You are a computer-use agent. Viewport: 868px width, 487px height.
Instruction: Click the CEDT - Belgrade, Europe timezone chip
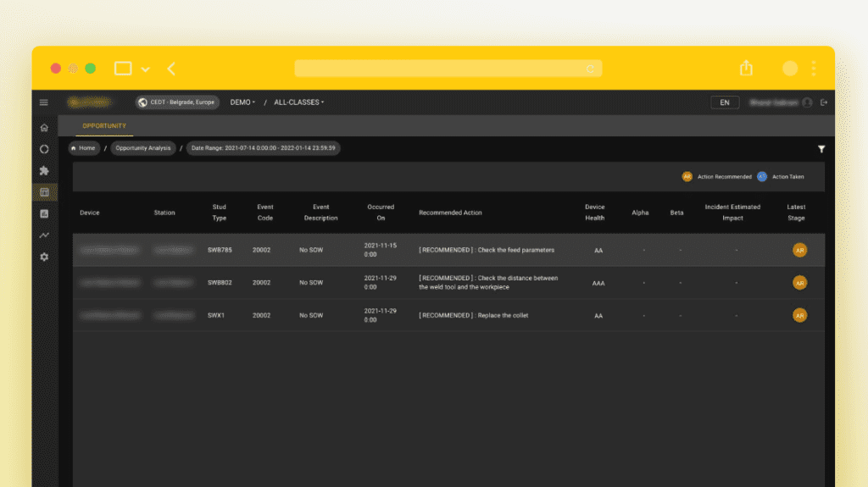(x=178, y=102)
